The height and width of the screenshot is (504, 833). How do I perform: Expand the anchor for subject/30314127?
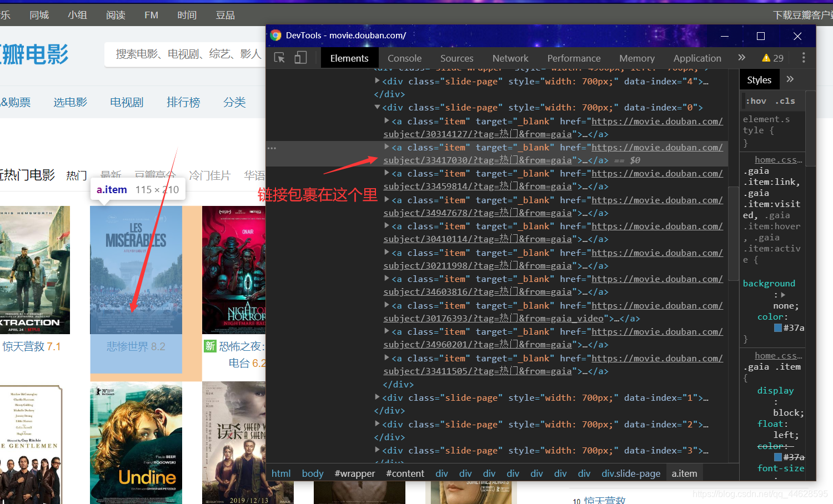click(x=387, y=120)
